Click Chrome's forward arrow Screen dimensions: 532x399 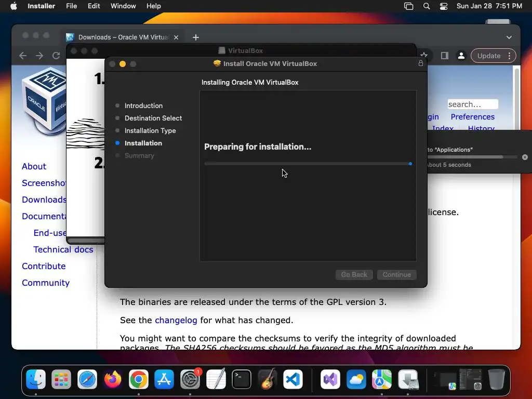pyautogui.click(x=39, y=56)
